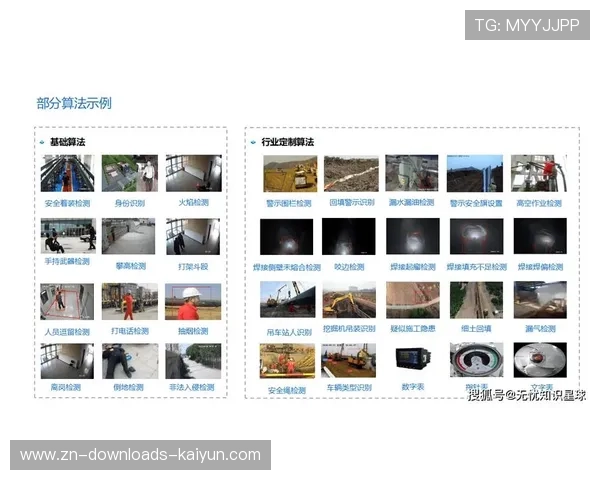Click the 咬边检测 weld thumbnail
This screenshot has width=600, height=480.
(349, 237)
